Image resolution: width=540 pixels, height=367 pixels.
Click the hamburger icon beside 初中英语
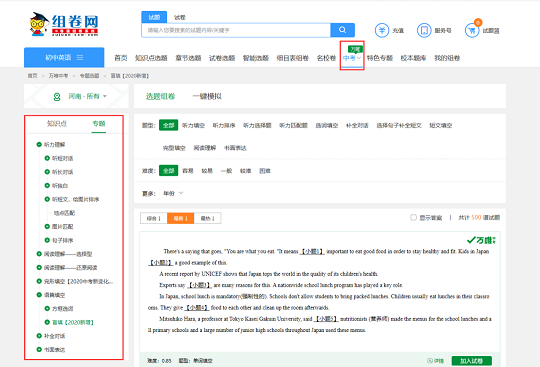80,57
